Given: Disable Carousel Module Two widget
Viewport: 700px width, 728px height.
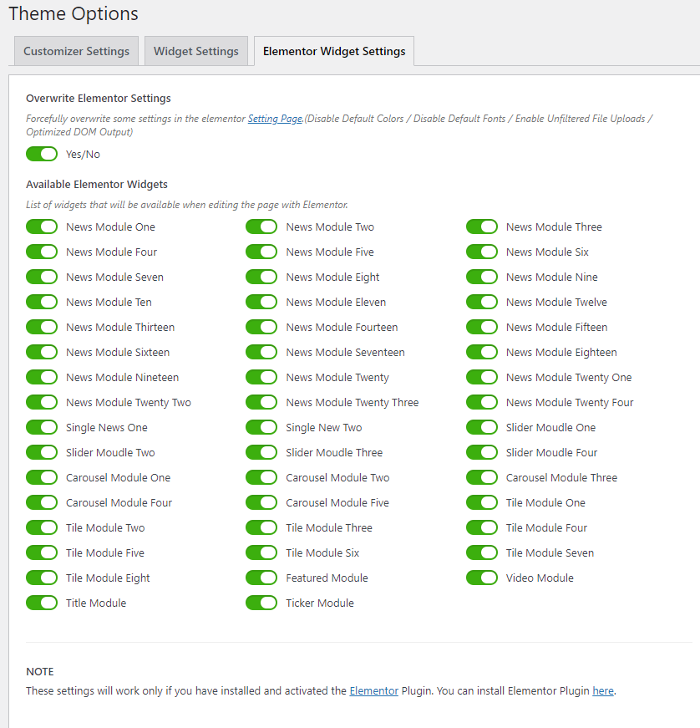Looking at the screenshot, I should 261,477.
